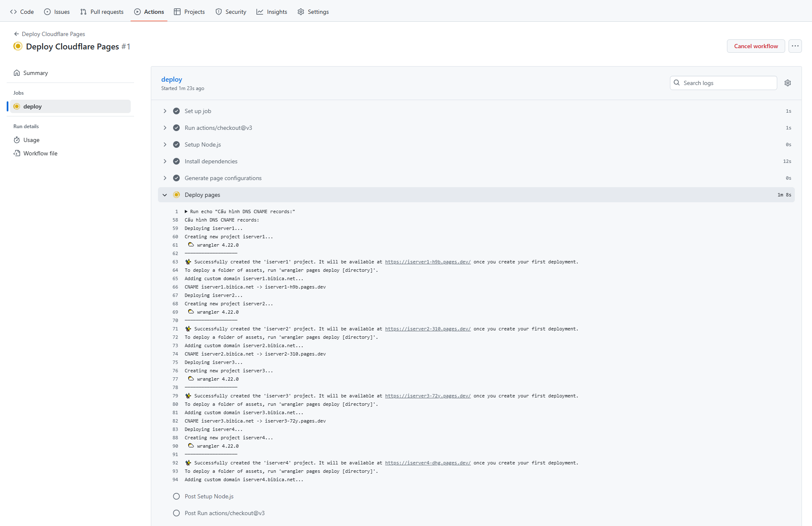
Task: Open iserver2-310.pages.dev link
Action: click(x=428, y=329)
